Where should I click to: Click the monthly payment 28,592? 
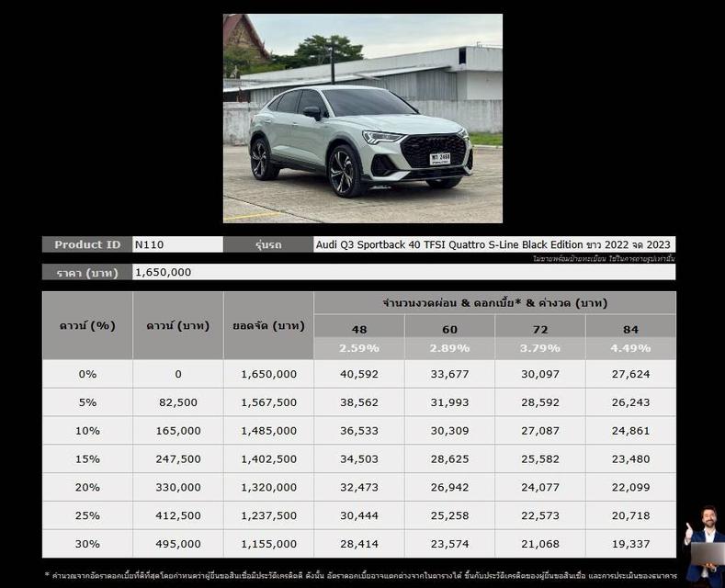click(540, 402)
